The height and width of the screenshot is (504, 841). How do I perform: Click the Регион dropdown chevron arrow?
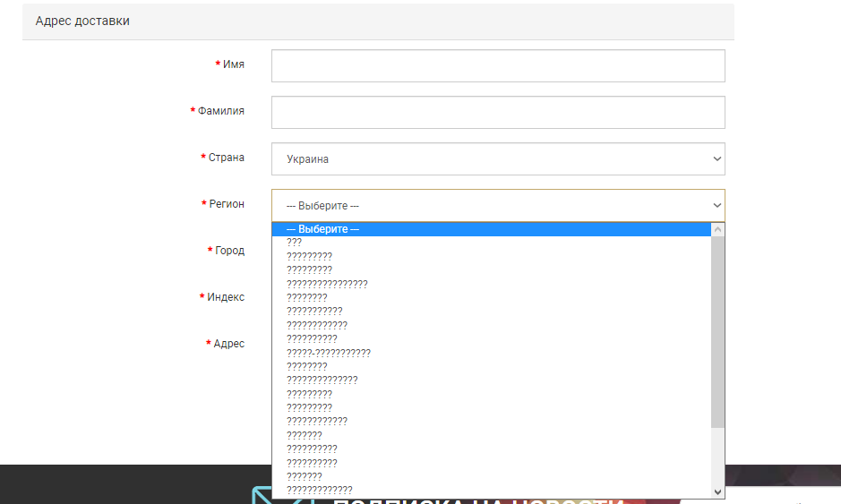tap(717, 205)
